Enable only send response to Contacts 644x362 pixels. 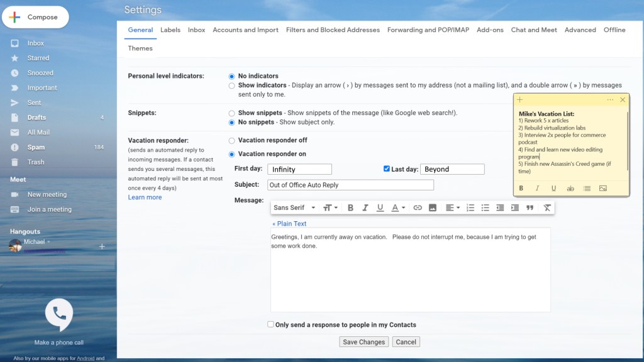coord(270,325)
